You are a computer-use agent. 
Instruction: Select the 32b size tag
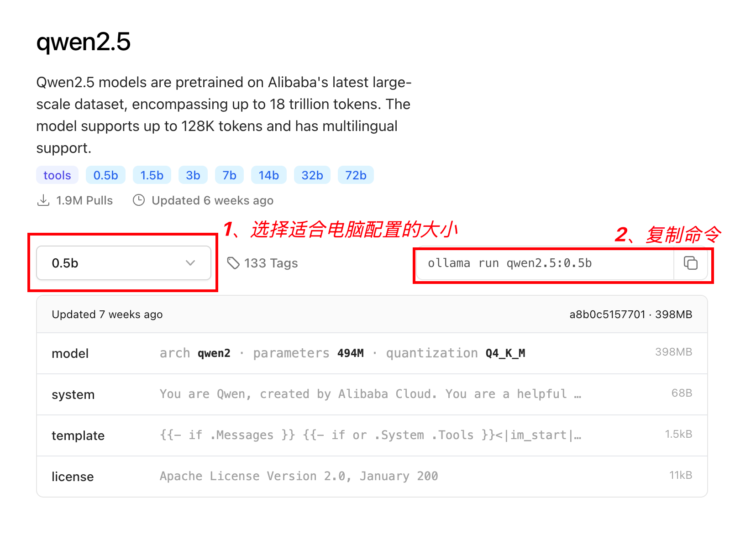tap(312, 175)
